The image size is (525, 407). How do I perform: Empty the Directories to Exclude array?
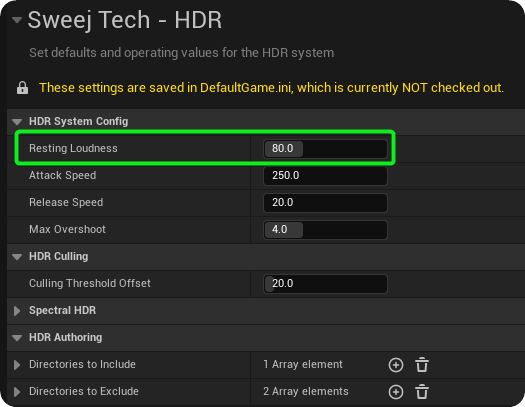pyautogui.click(x=422, y=392)
